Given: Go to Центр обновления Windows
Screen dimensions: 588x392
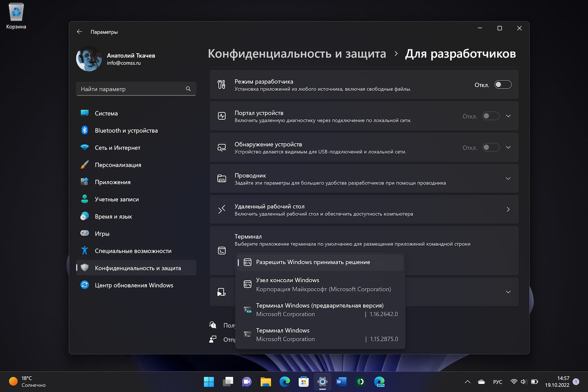Looking at the screenshot, I should pyautogui.click(x=134, y=285).
